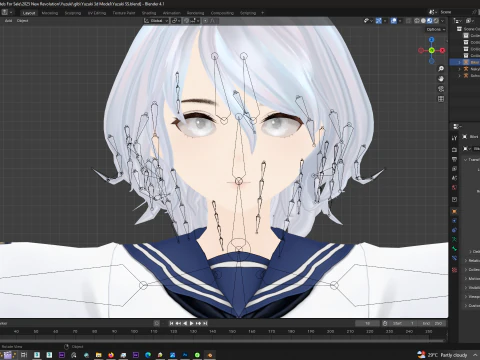The image size is (480, 360).
Task: Play the animation in reverse
Action: pyautogui.click(x=185, y=323)
